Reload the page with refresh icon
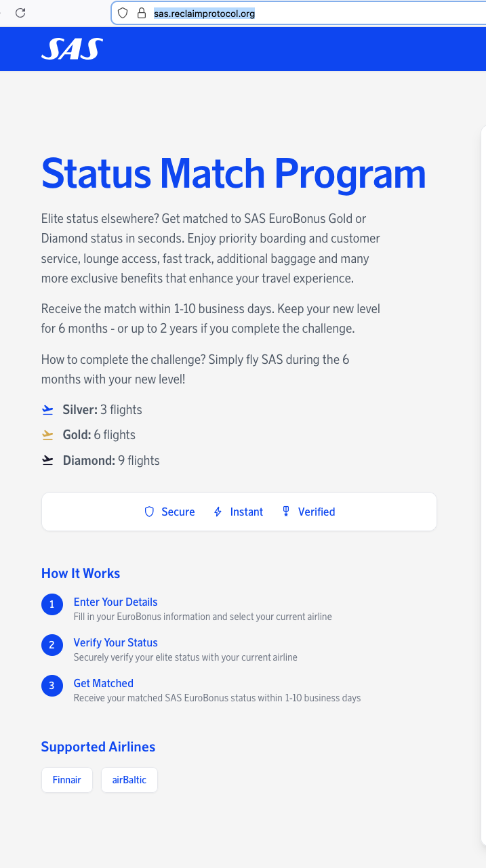Screen dimensions: 486x868 pos(20,13)
